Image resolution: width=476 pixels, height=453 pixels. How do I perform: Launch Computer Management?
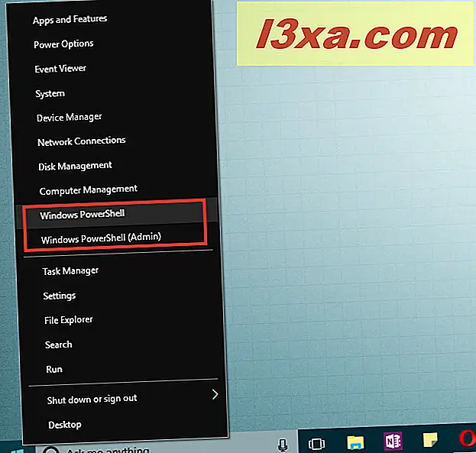point(89,190)
